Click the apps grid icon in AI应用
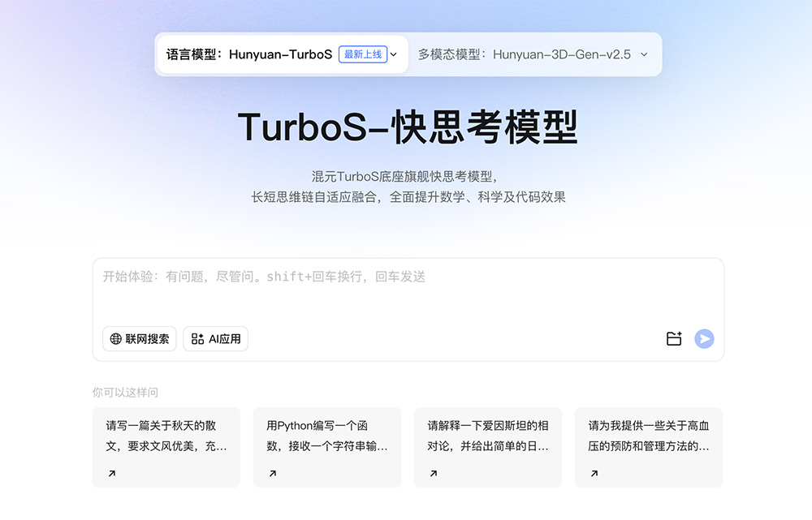This screenshot has height=520, width=812. click(x=197, y=339)
